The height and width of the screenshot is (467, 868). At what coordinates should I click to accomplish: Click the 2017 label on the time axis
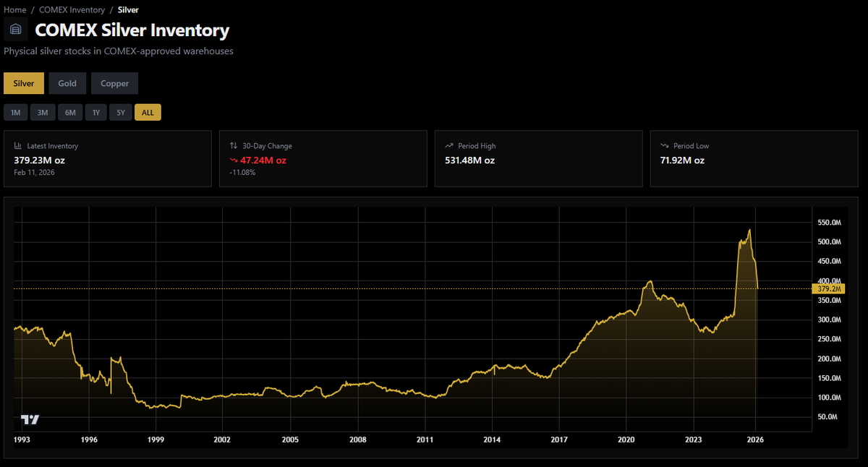pyautogui.click(x=559, y=440)
